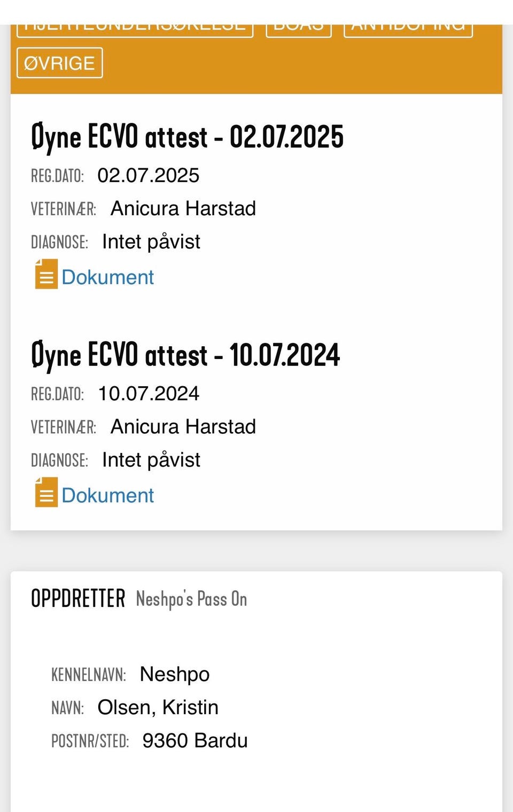Click document icon for 10.07.2024 attest

[x=46, y=493]
